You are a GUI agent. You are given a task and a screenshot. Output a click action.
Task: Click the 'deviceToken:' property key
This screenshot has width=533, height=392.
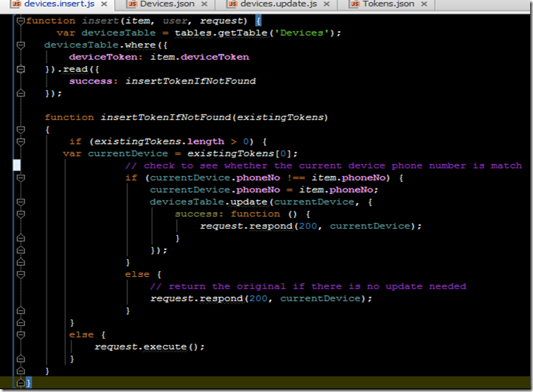point(106,57)
